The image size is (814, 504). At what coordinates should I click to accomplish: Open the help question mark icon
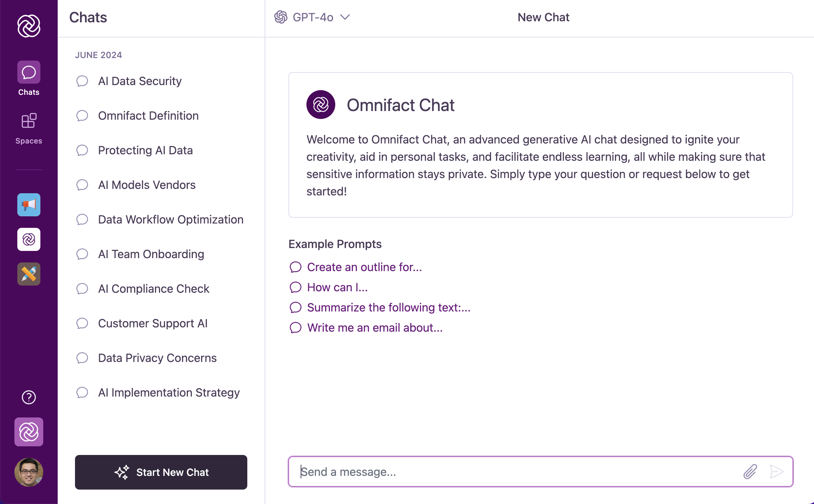pos(28,398)
